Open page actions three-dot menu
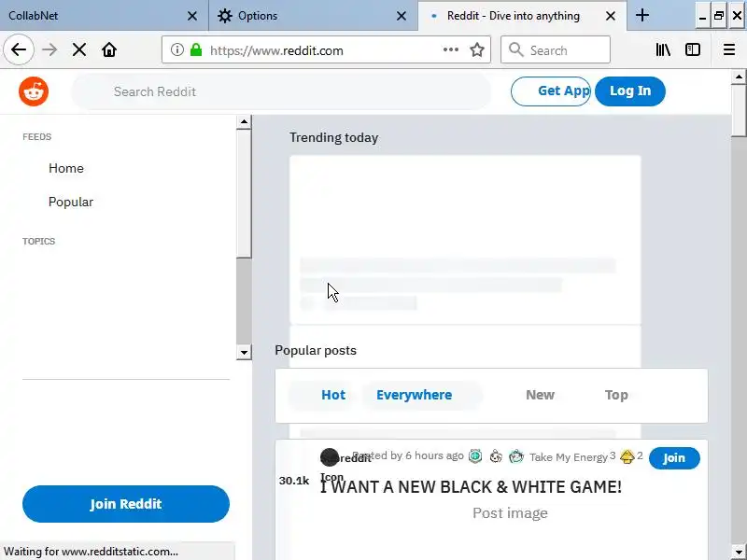This screenshot has width=747, height=560. (451, 49)
